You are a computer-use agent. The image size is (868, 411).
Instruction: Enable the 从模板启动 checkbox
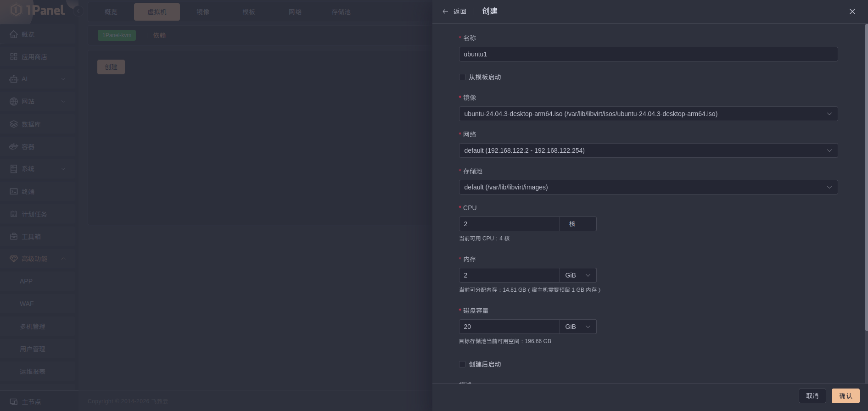(462, 77)
